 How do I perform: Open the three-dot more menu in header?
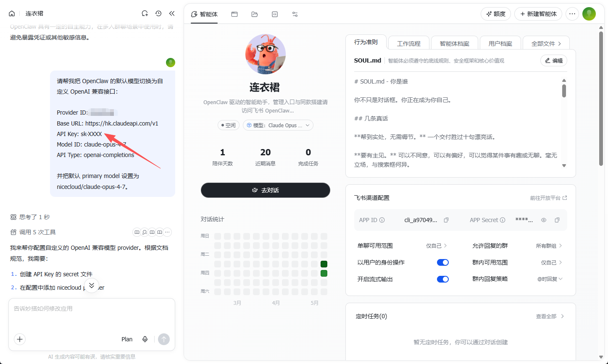point(572,14)
